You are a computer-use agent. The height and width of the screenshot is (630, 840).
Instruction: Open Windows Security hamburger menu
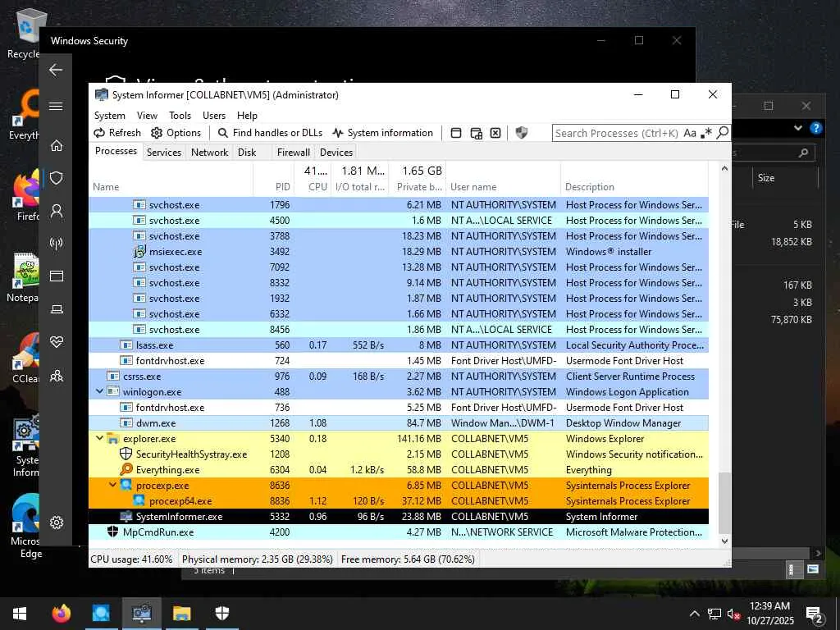pos(56,106)
